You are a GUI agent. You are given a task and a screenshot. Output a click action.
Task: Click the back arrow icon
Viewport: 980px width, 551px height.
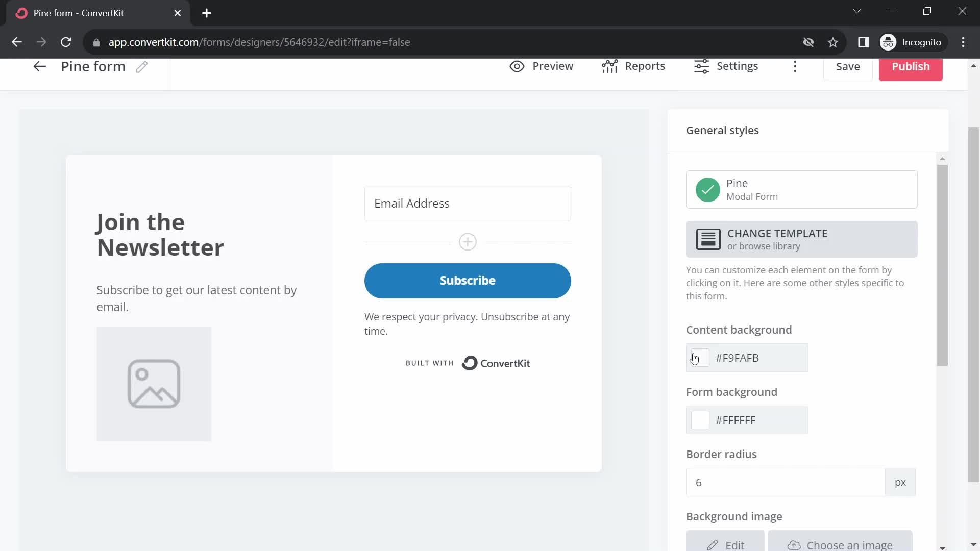pyautogui.click(x=39, y=66)
